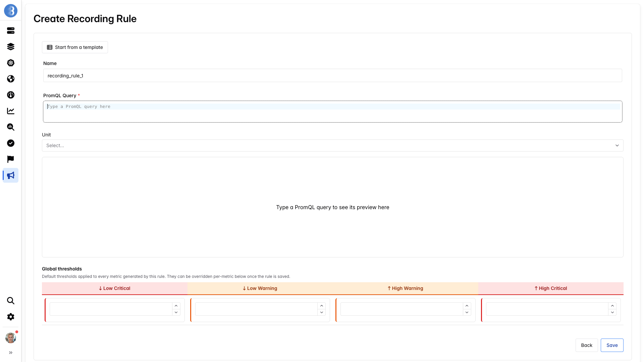Viewport: 644px width, 362px height.
Task: Increment the Low Warning threshold value
Action: click(x=322, y=306)
